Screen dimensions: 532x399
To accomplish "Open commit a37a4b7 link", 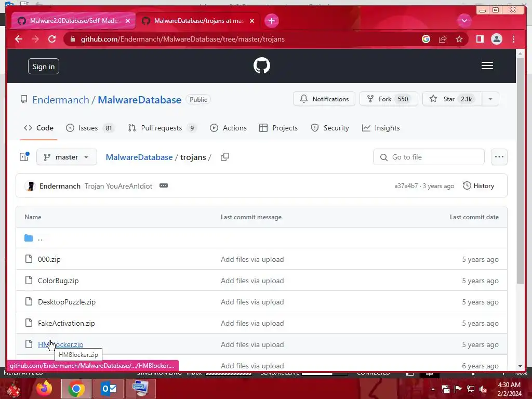I will [x=406, y=186].
